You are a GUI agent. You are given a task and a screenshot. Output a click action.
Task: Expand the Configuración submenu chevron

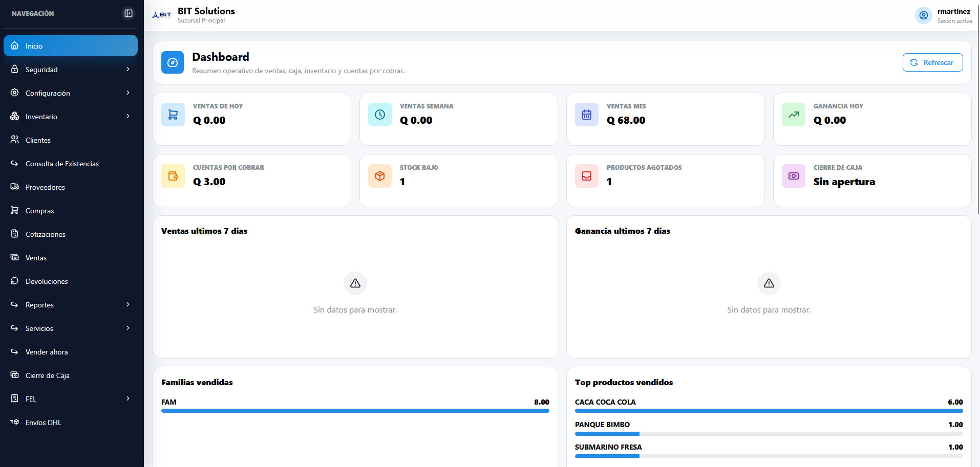pyautogui.click(x=128, y=93)
